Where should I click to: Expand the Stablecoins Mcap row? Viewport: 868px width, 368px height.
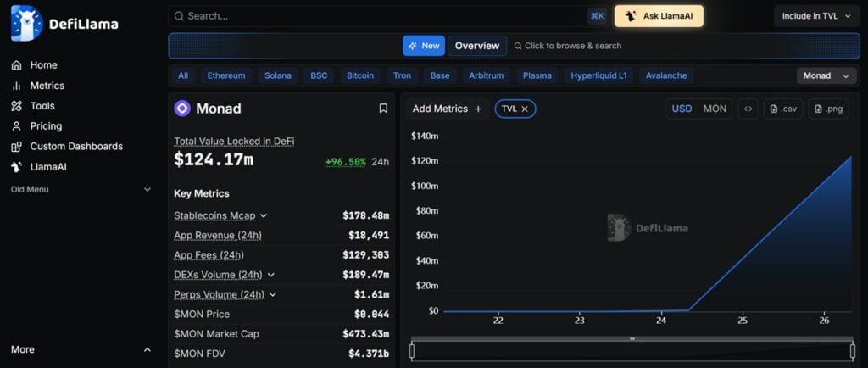[x=264, y=215]
